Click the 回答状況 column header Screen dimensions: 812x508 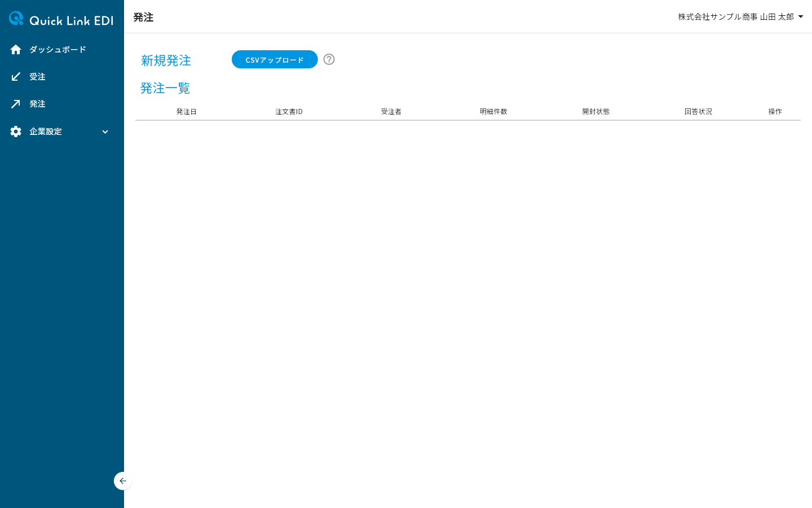[698, 112]
